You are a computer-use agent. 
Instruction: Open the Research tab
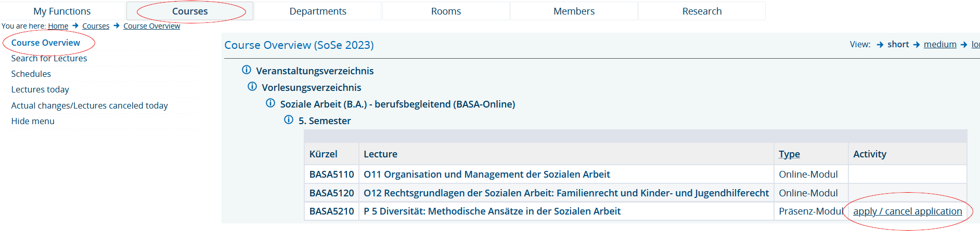click(x=702, y=11)
